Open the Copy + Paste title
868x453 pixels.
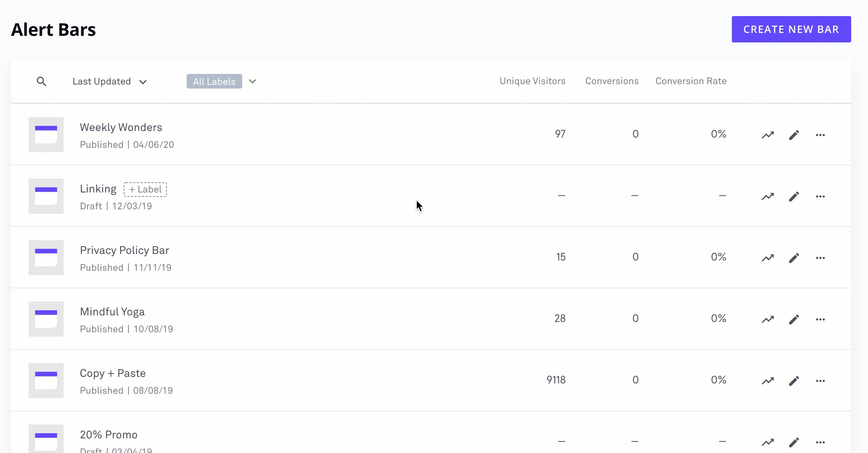(x=113, y=373)
